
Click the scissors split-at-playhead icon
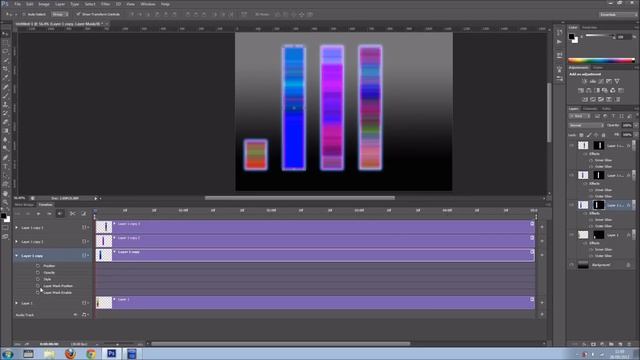[x=73, y=213]
